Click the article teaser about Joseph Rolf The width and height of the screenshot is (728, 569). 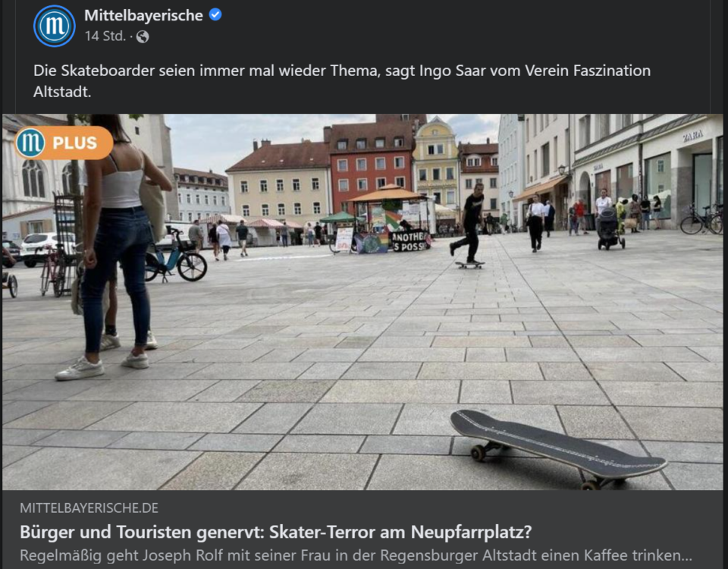pyautogui.click(x=356, y=555)
